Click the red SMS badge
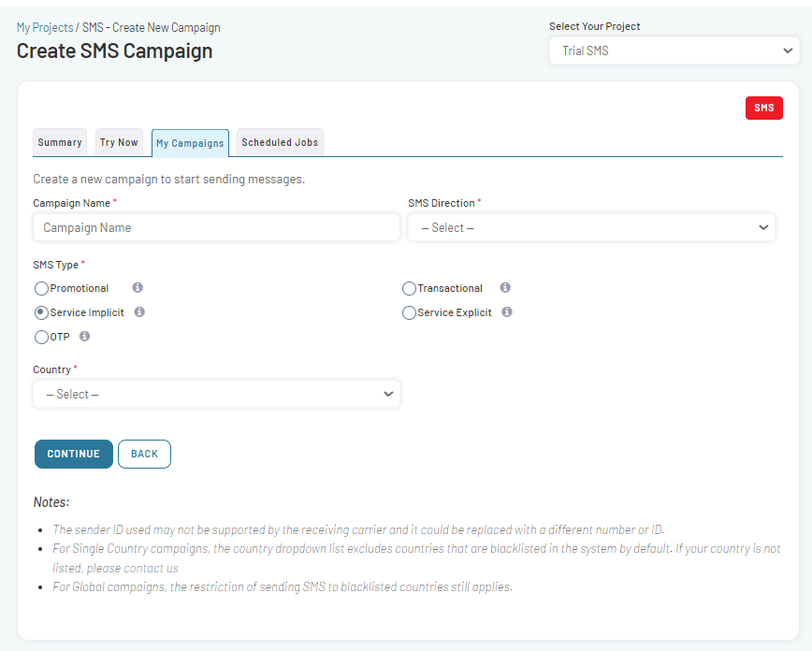The width and height of the screenshot is (812, 651). point(764,108)
